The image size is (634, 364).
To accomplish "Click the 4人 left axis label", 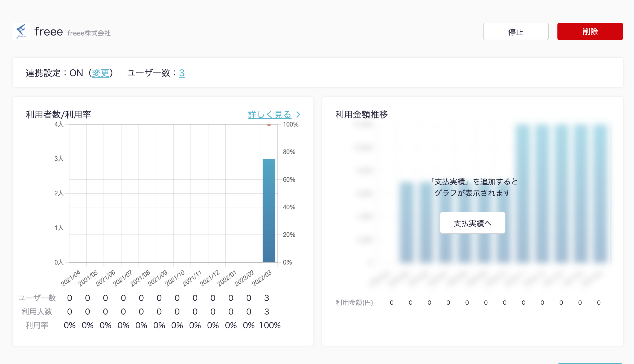I will click(x=59, y=124).
